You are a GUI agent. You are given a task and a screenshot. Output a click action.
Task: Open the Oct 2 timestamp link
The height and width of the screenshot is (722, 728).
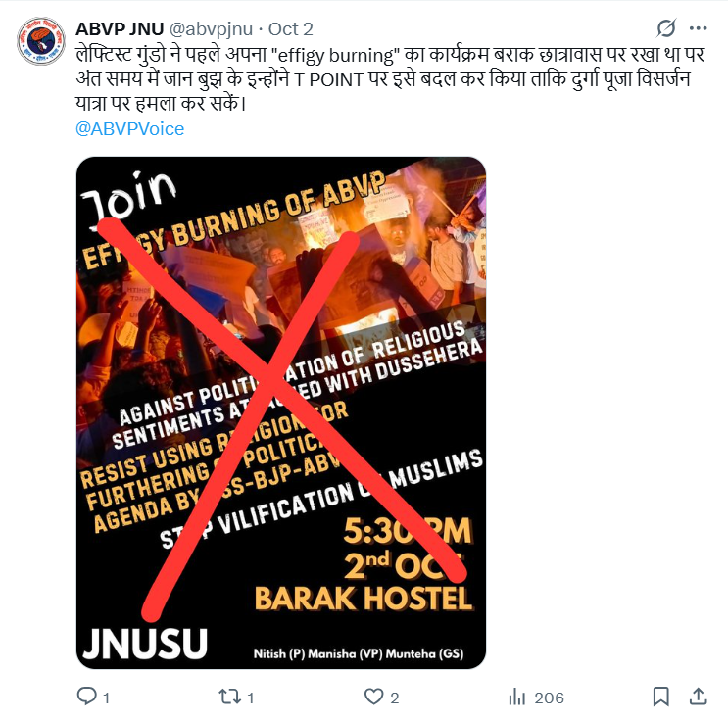click(291, 29)
